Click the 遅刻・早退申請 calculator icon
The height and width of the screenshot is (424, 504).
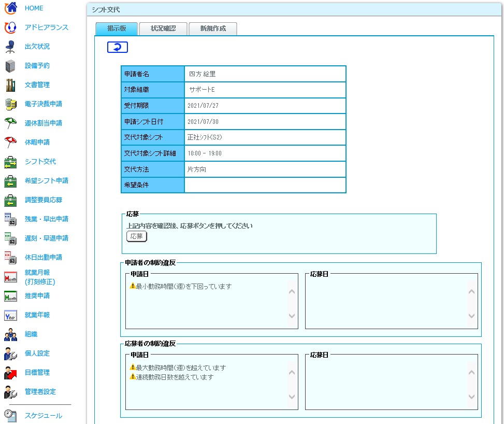point(10,238)
